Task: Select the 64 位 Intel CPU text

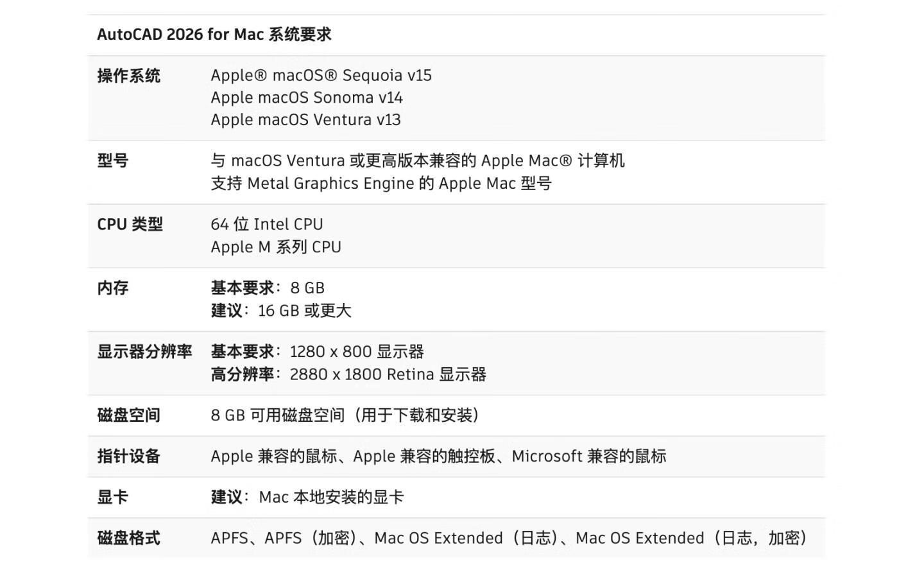Action: 266,225
